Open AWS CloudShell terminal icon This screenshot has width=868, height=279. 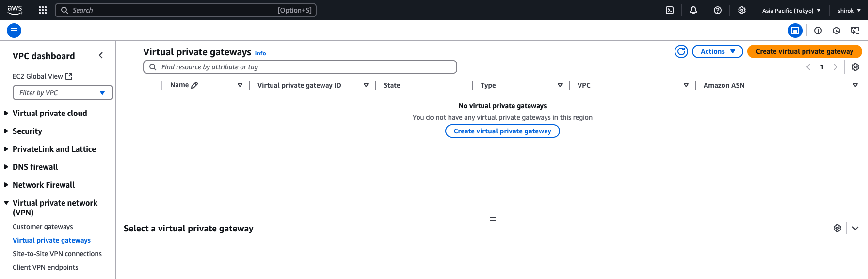[x=670, y=10]
